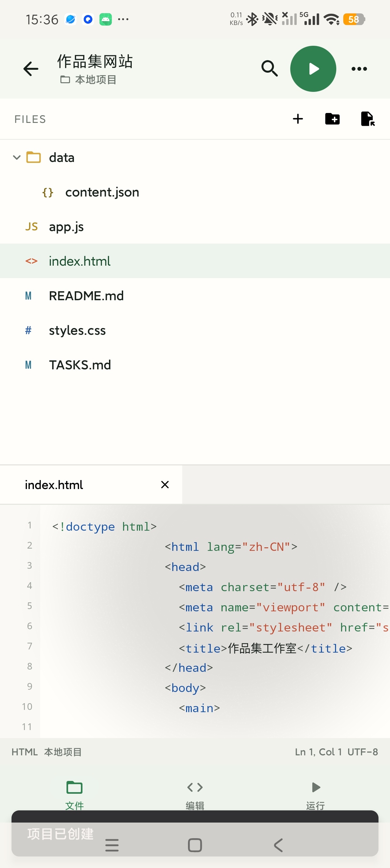Tap the markdown icon beside TASKS.md

28,365
